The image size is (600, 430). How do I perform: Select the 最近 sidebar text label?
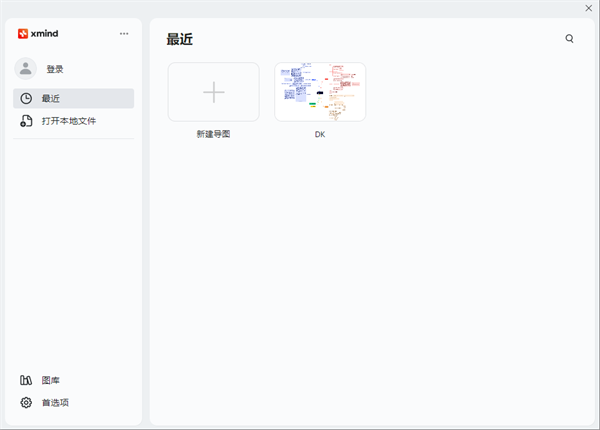coord(50,98)
